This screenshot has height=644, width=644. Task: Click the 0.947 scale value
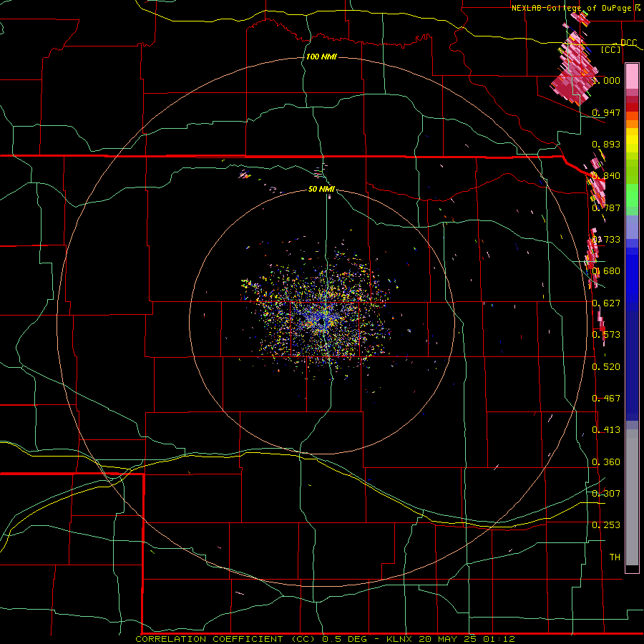click(606, 112)
